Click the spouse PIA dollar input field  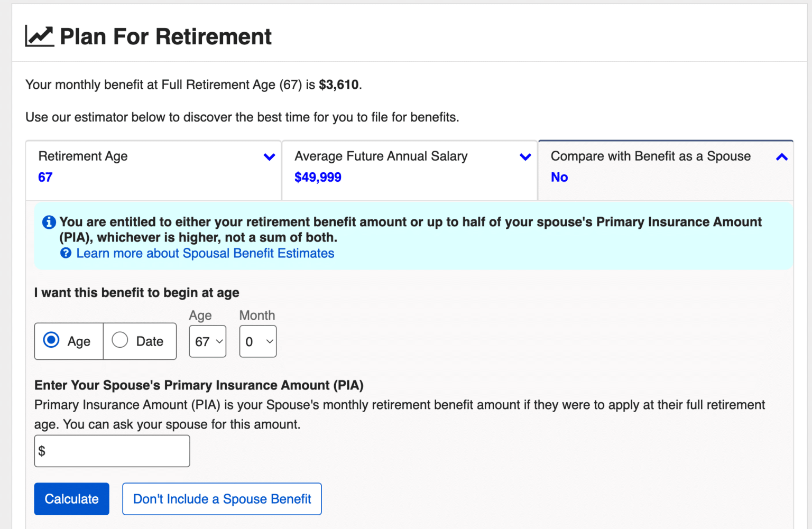point(112,451)
